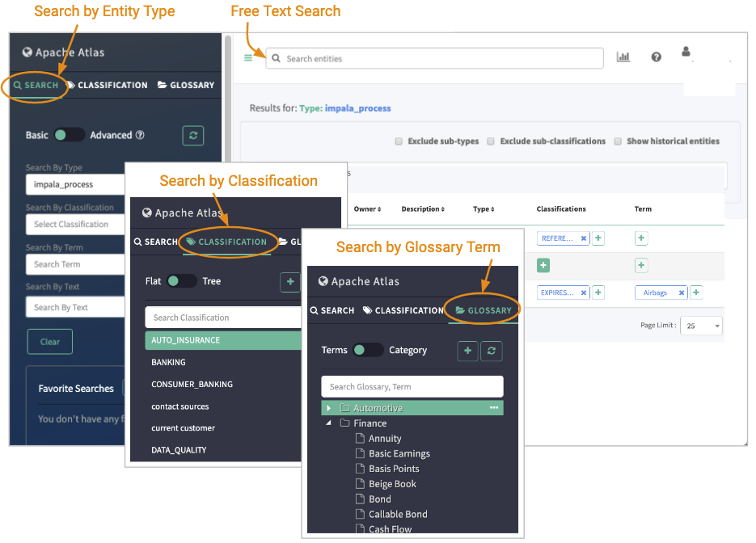
Task: Remove the Airbags term tag
Action: [682, 293]
